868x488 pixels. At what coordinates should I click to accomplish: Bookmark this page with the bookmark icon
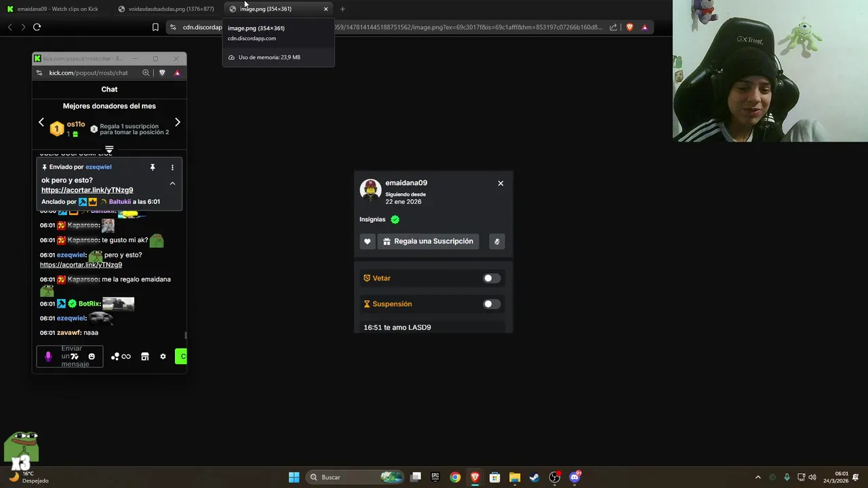click(x=155, y=27)
